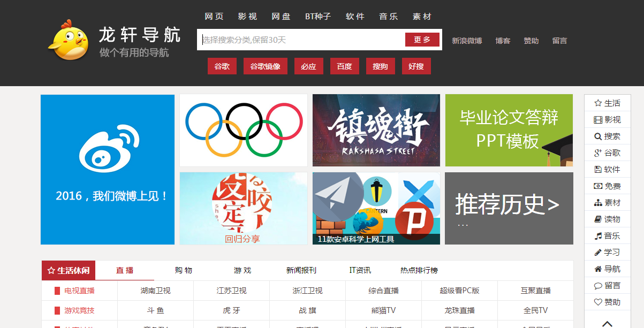Click the 生活休闲 section header

pos(69,270)
